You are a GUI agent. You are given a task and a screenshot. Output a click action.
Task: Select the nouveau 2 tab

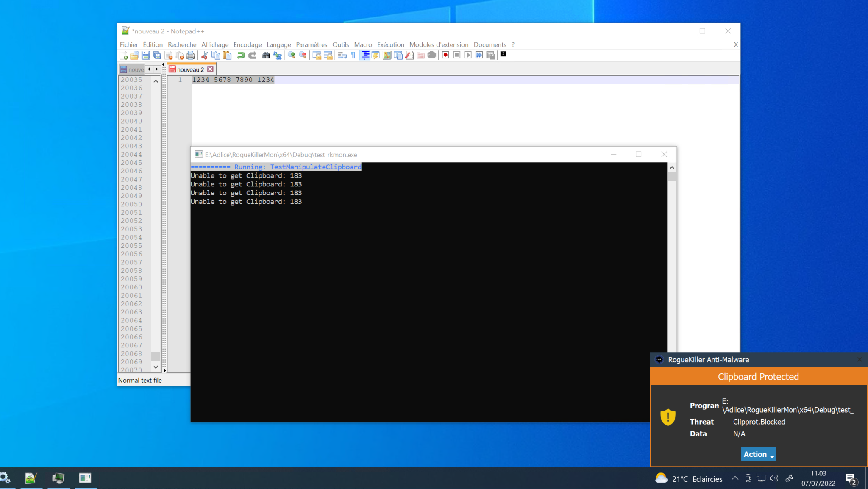(190, 69)
